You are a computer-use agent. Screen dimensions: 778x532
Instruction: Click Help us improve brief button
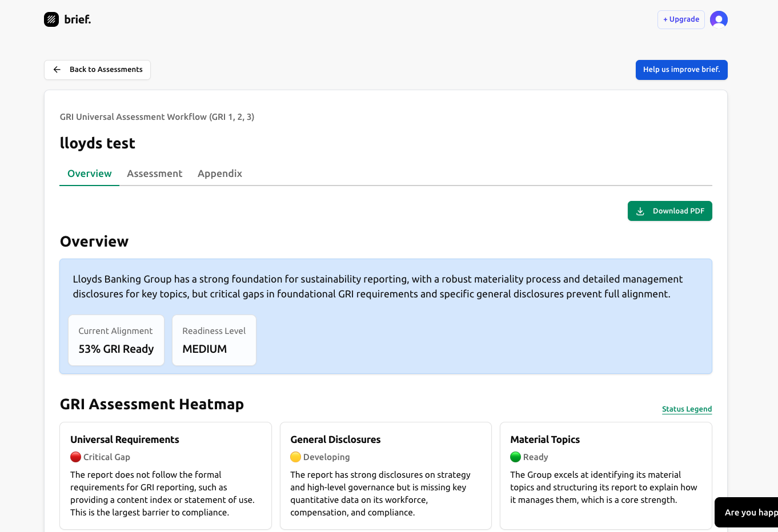681,70
